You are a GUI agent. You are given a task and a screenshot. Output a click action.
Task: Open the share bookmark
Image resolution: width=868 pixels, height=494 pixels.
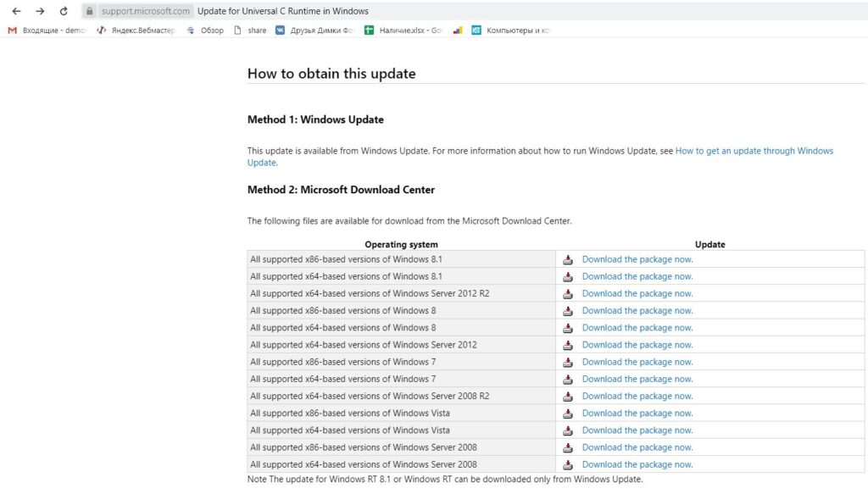pos(250,31)
